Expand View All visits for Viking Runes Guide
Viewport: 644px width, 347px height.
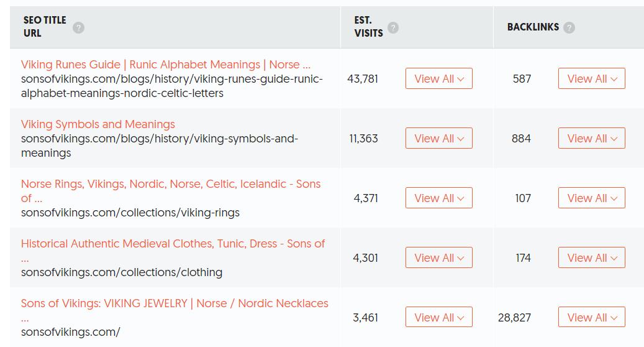tap(438, 79)
